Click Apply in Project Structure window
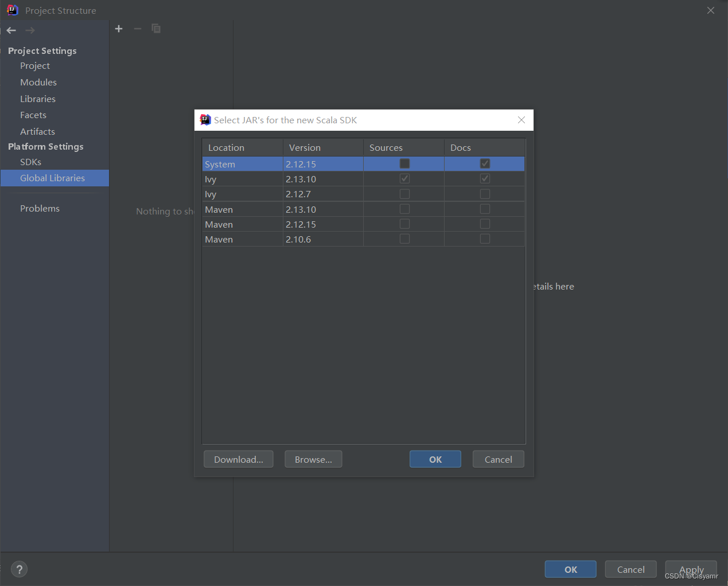The height and width of the screenshot is (586, 728). (691, 569)
